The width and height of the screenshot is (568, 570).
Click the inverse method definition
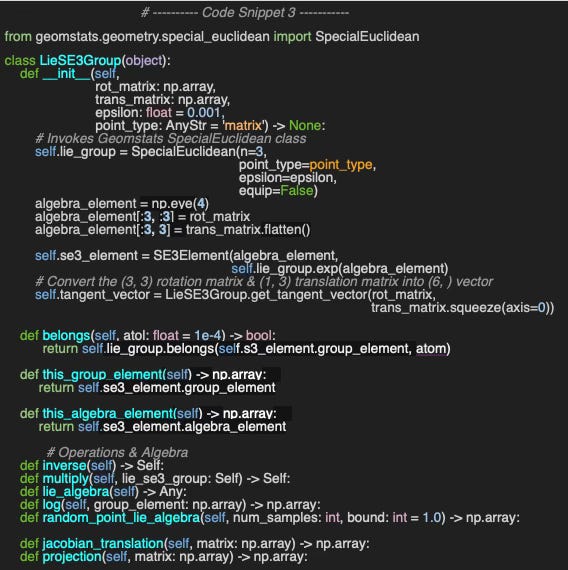92,466
